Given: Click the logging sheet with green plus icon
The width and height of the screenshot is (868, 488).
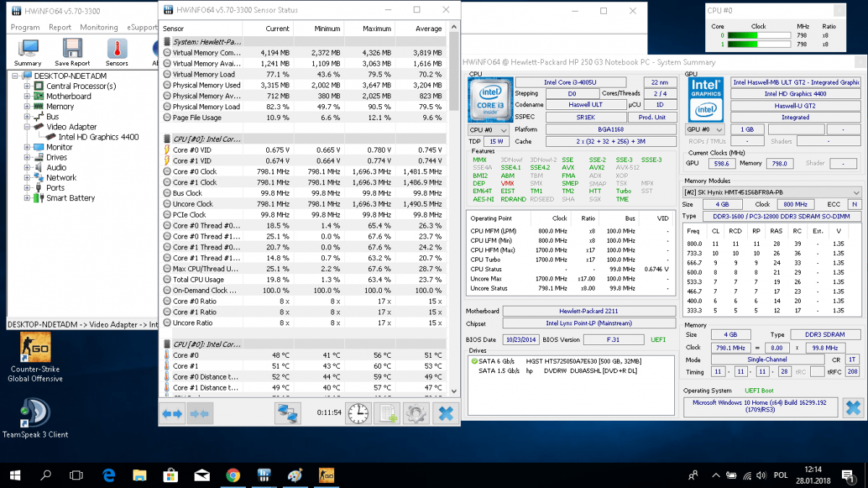Looking at the screenshot, I should (x=387, y=414).
